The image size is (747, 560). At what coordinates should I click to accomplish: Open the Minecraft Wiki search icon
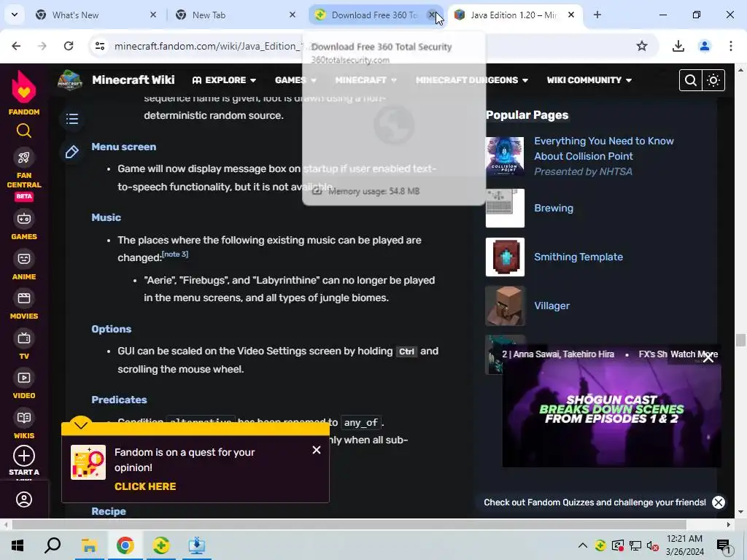[690, 80]
